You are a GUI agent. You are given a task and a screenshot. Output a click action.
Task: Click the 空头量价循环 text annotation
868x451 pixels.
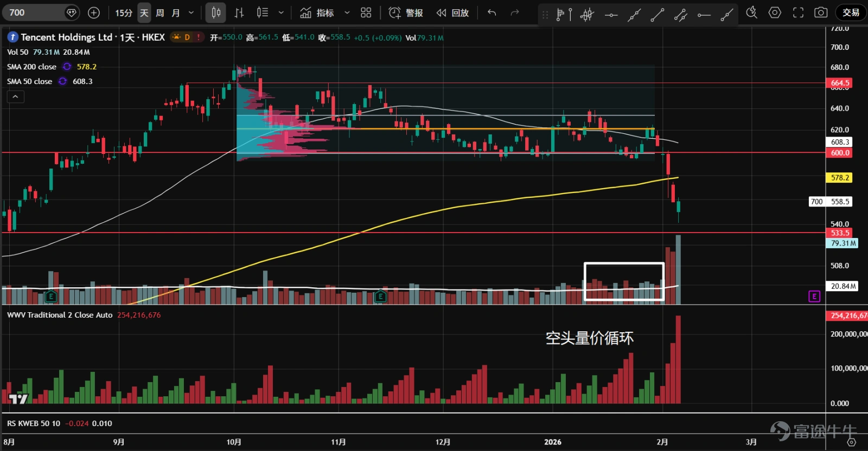coord(590,338)
